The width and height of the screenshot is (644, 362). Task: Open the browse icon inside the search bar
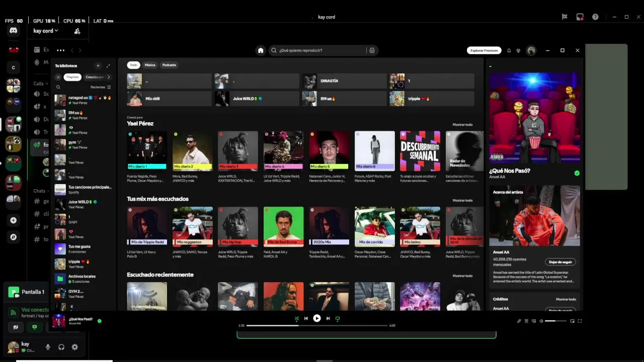pos(372,50)
